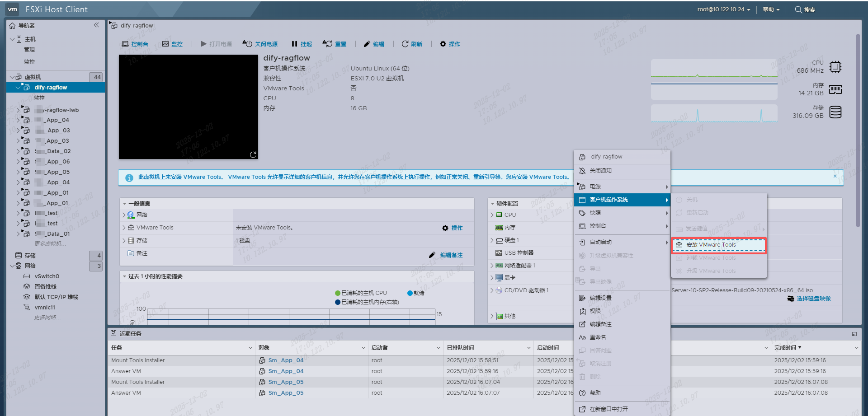Expand the VMware Tools info row
868x416 pixels.
point(124,228)
